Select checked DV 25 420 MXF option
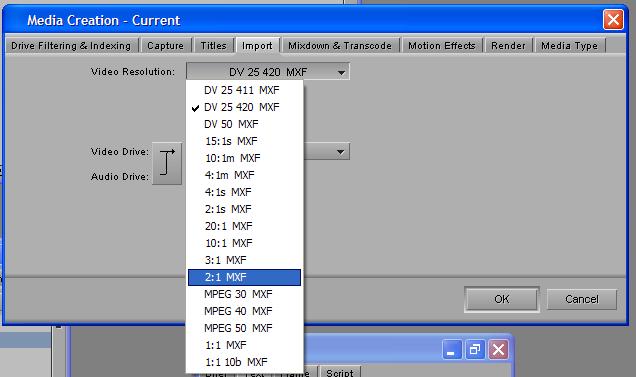Image resolution: width=636 pixels, height=377 pixels. pos(244,107)
